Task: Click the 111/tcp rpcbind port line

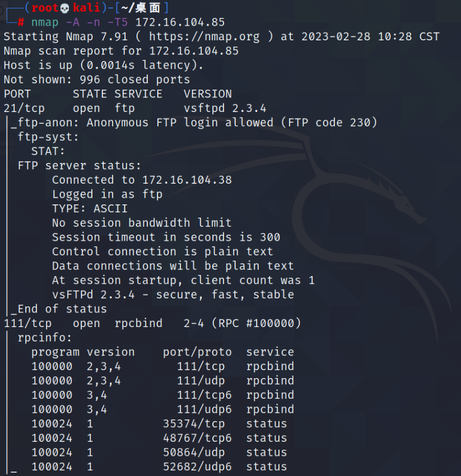Action: point(152,323)
